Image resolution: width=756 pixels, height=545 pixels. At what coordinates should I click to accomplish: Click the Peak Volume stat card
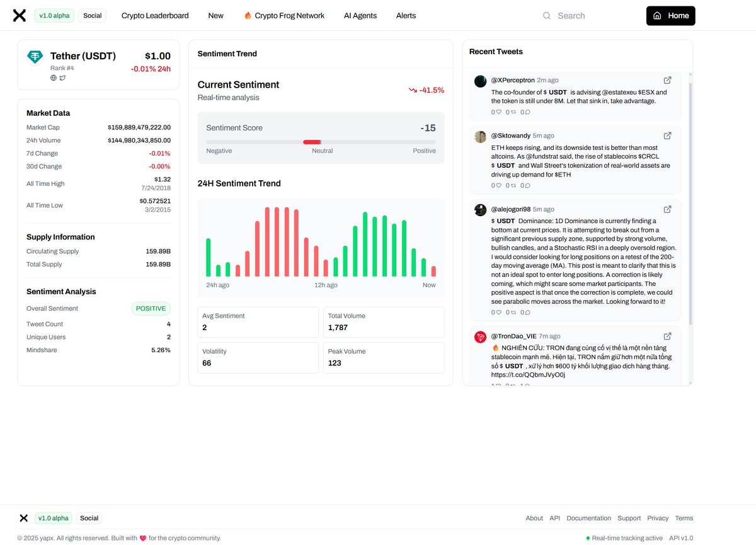tap(384, 357)
